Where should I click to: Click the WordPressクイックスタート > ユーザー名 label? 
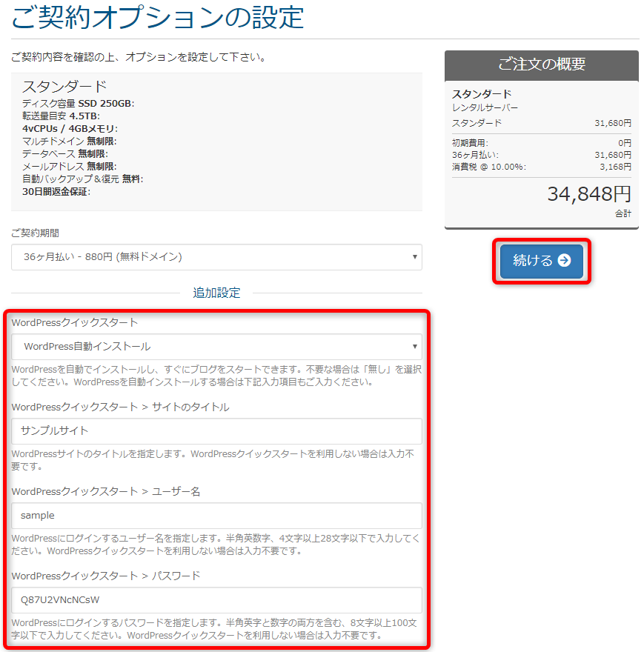(106, 491)
